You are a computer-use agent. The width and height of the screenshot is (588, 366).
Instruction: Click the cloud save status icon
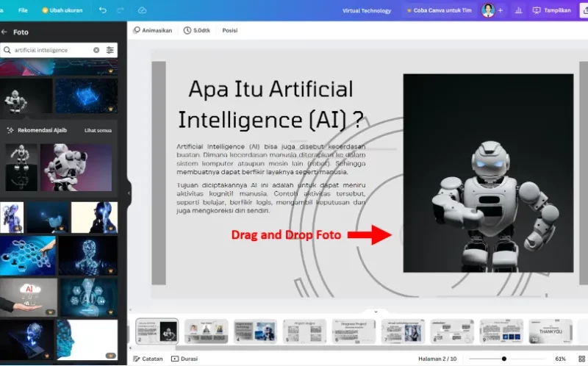coord(142,10)
